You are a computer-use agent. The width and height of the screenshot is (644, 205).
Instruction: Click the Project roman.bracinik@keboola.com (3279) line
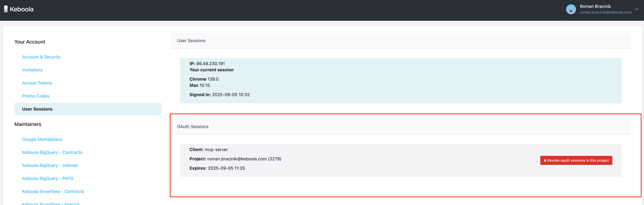[x=235, y=159]
